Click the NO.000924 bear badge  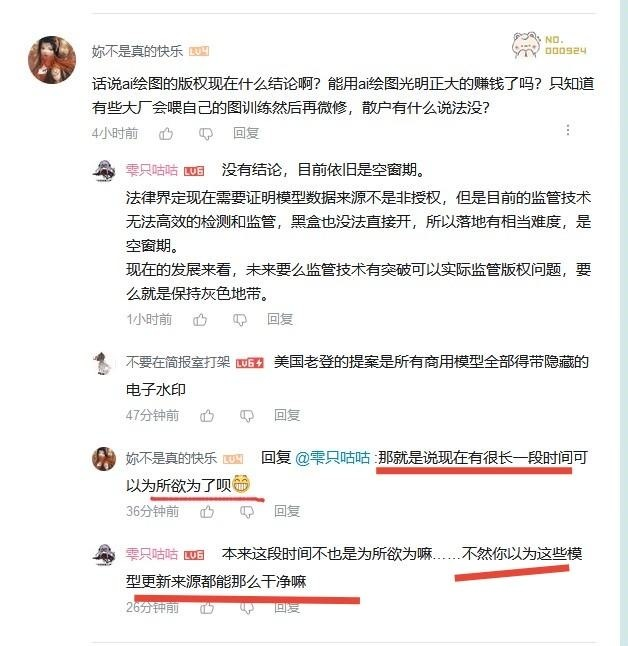549,45
